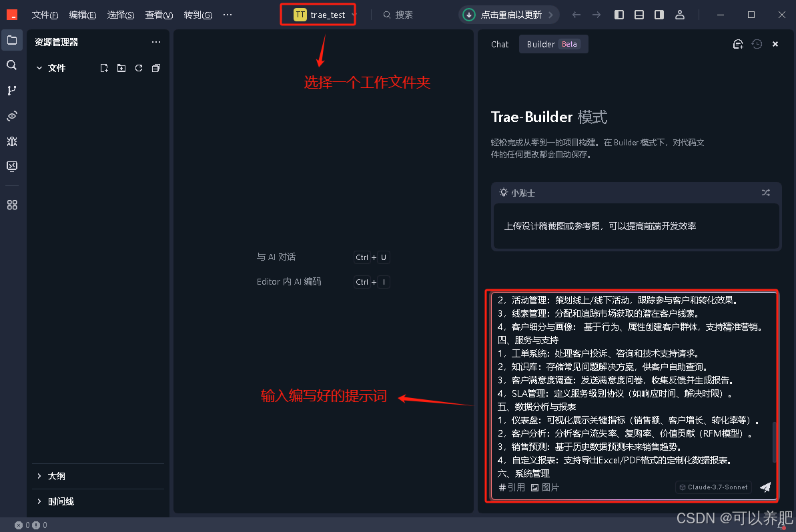Expand the 大纲 outline section

(98, 476)
